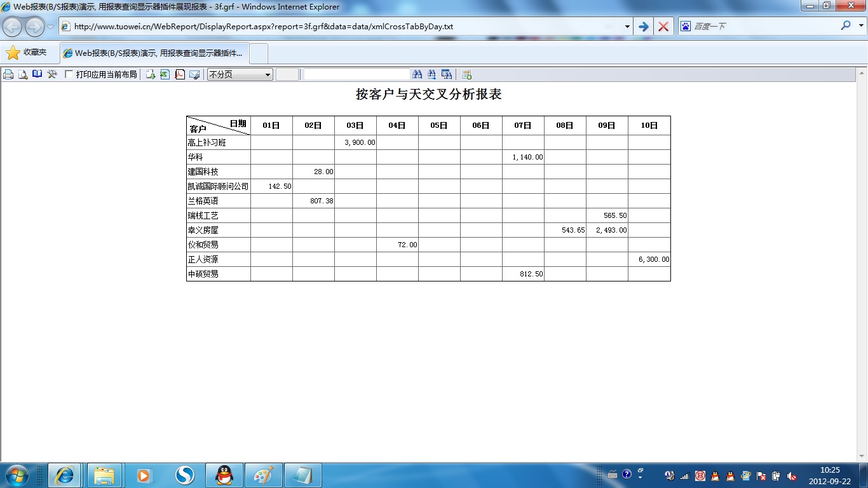The height and width of the screenshot is (488, 868).
Task: Export report to Excel
Action: [165, 74]
